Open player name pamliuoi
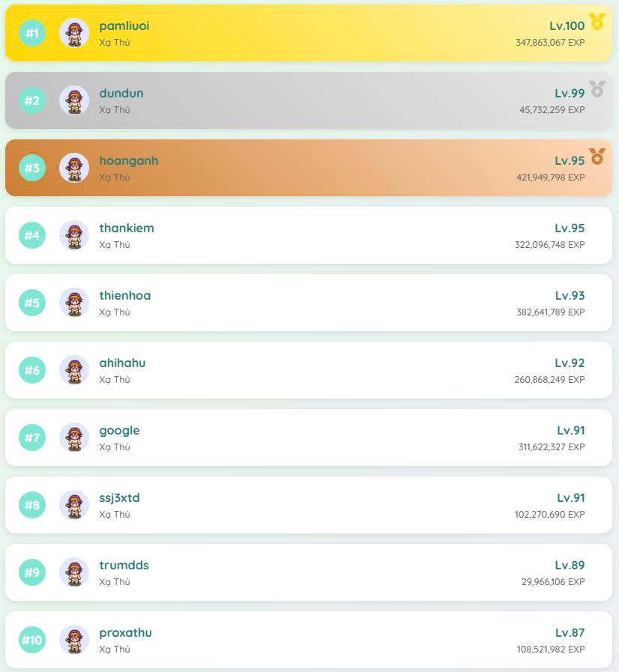The height and width of the screenshot is (672, 619). (x=124, y=25)
